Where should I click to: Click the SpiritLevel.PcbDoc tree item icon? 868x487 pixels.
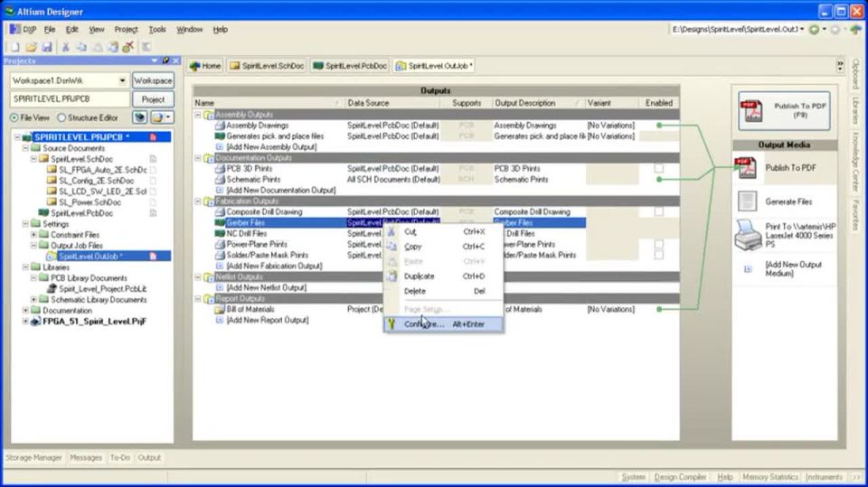pyautogui.click(x=43, y=213)
